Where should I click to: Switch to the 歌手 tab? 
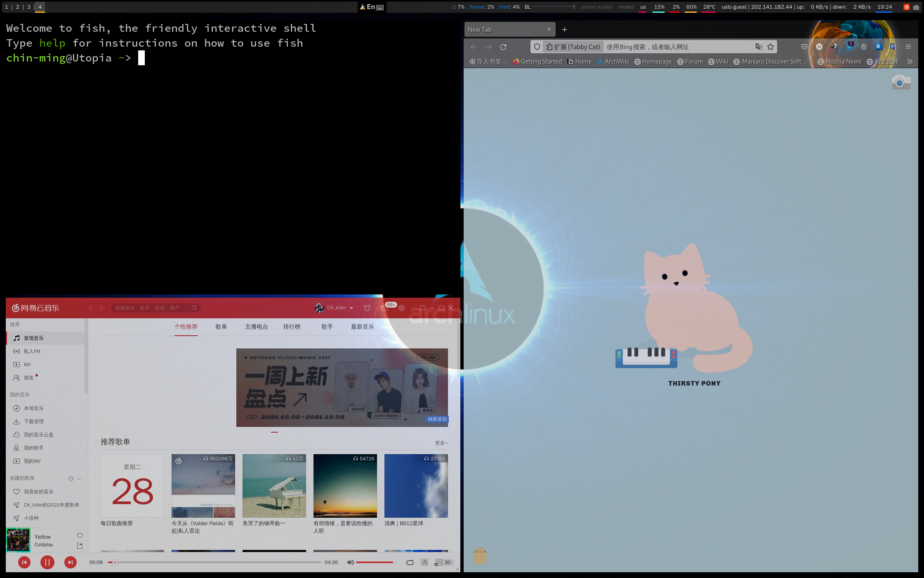pos(327,327)
